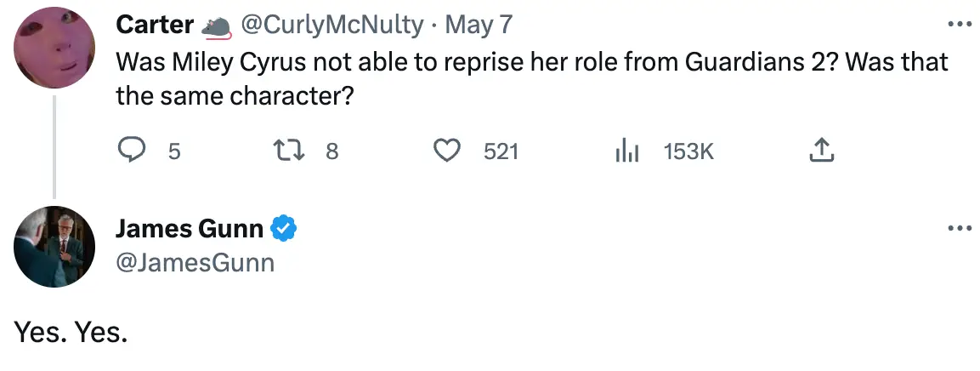Click the 521 likes count
This screenshot has height=371, width=980.
click(501, 152)
